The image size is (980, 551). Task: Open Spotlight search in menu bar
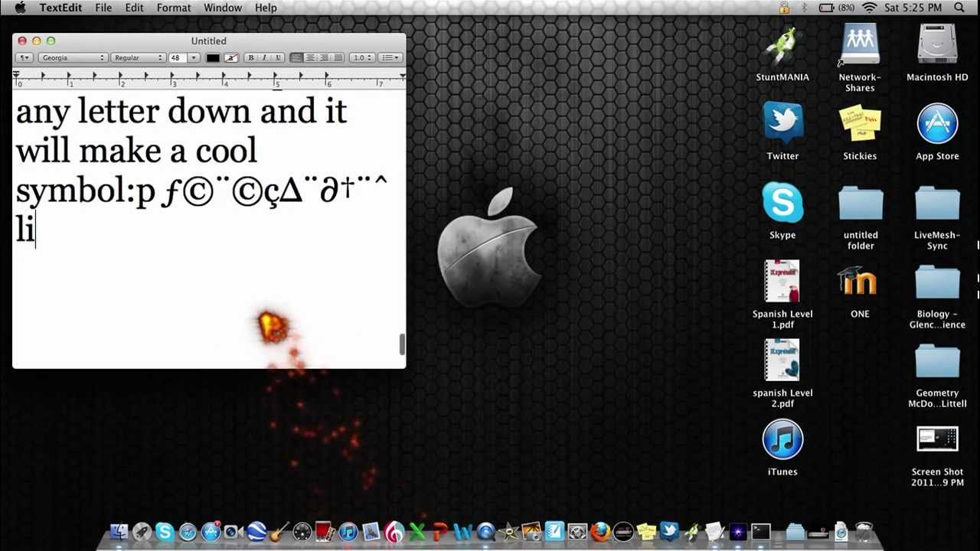[x=959, y=8]
